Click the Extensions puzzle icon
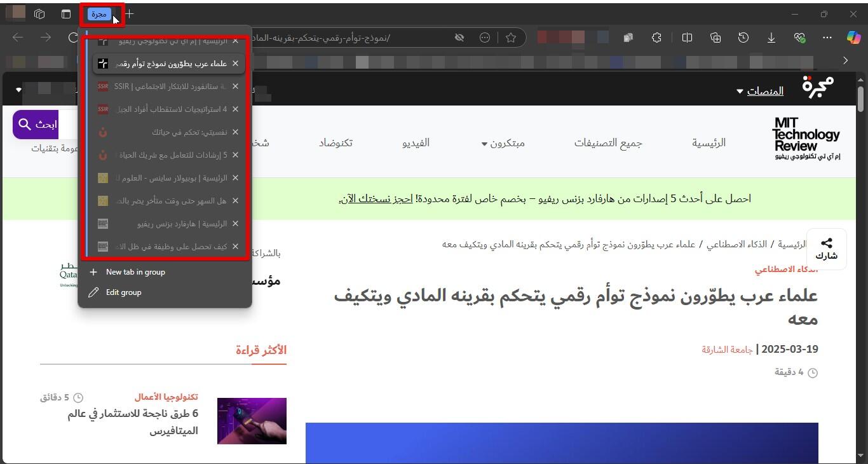Viewport: 868px width, 464px height. click(x=656, y=38)
